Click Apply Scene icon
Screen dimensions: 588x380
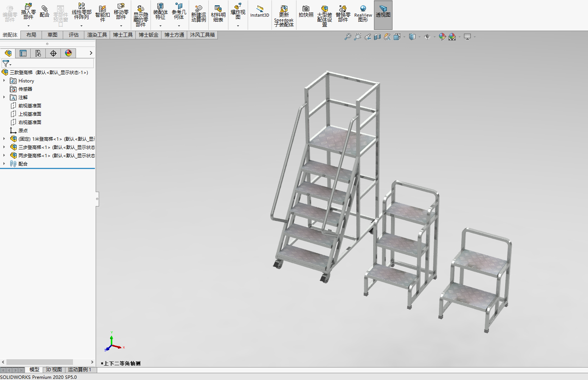pyautogui.click(x=452, y=37)
